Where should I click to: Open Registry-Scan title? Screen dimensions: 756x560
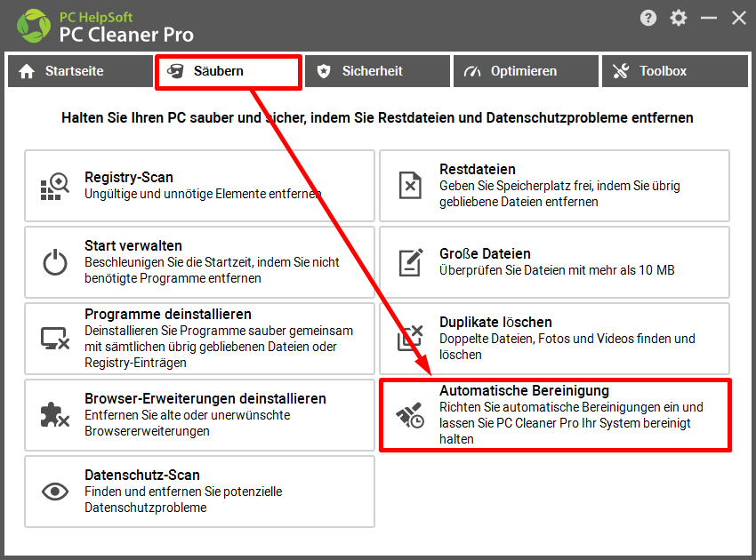click(x=129, y=178)
